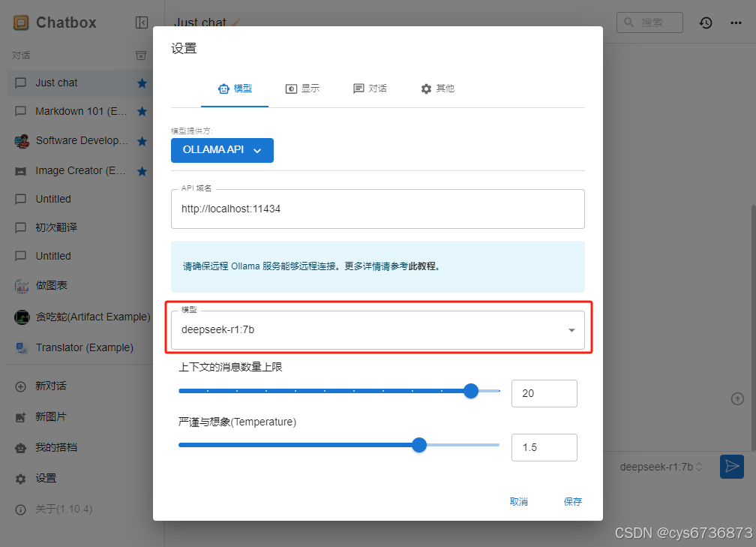756x547 pixels.
Task: Open the Just chat conversation
Action: tap(80, 83)
